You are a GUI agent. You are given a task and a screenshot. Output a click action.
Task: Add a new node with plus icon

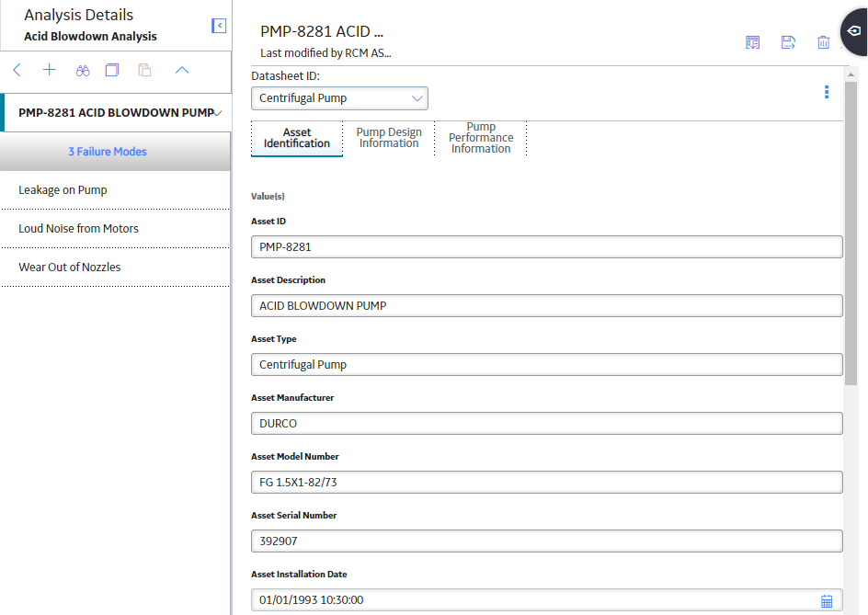click(50, 70)
